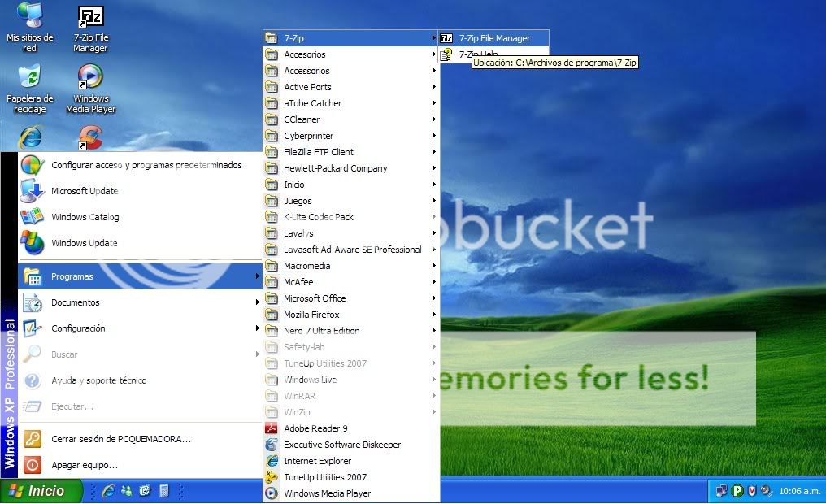
Task: Open Windows Messenger from the Quick Launch bar
Action: point(127,491)
